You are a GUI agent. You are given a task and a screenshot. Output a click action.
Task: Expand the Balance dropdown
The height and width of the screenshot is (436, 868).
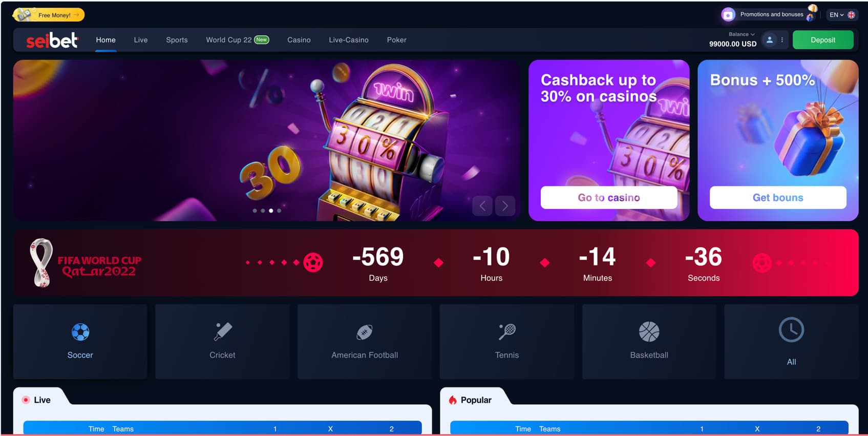742,34
